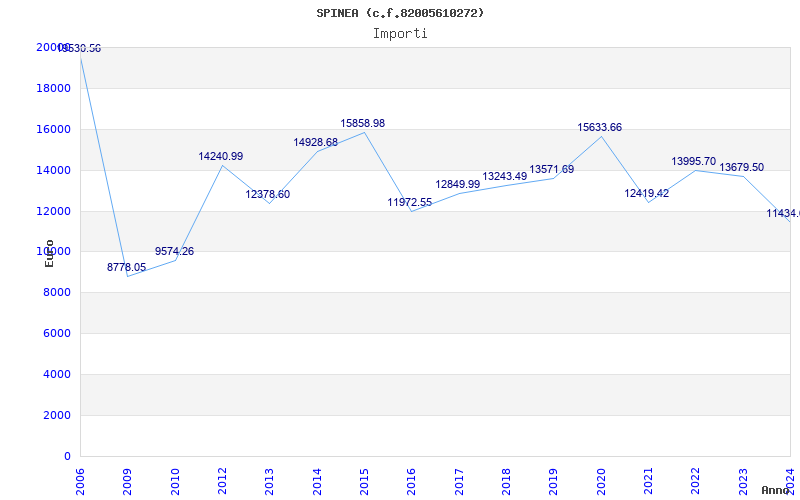Click the Importi subtitle
This screenshot has height=500, width=800.
click(x=400, y=34)
